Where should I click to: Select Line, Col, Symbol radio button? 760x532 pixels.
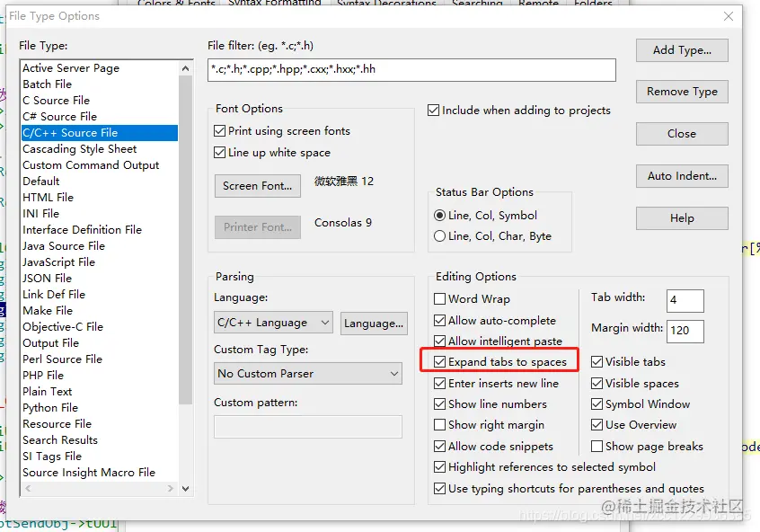pyautogui.click(x=439, y=216)
